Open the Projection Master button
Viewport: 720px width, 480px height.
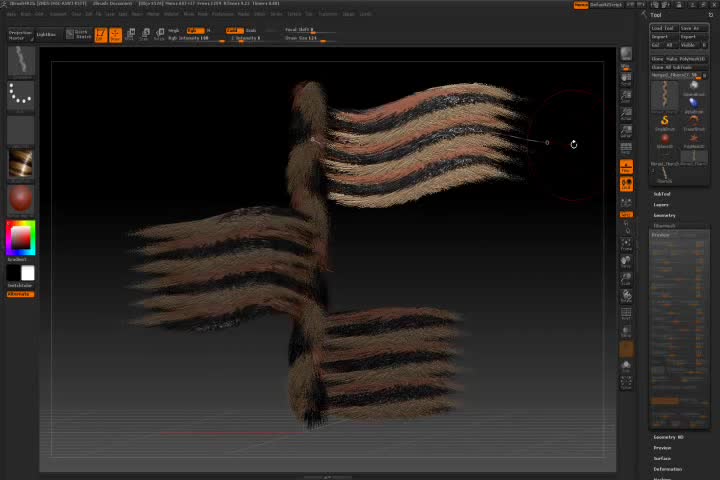(x=20, y=35)
